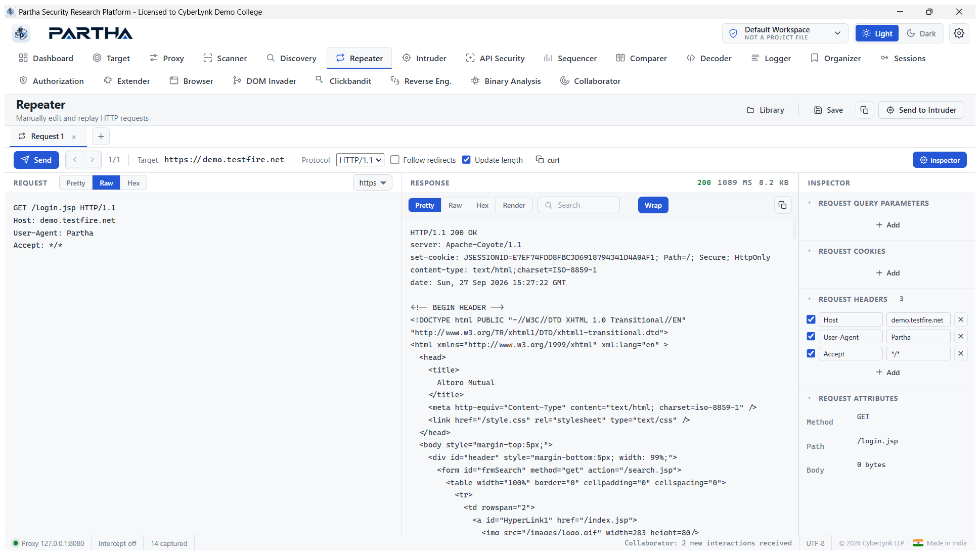Copy the request using the duplicate icon

pos(864,110)
